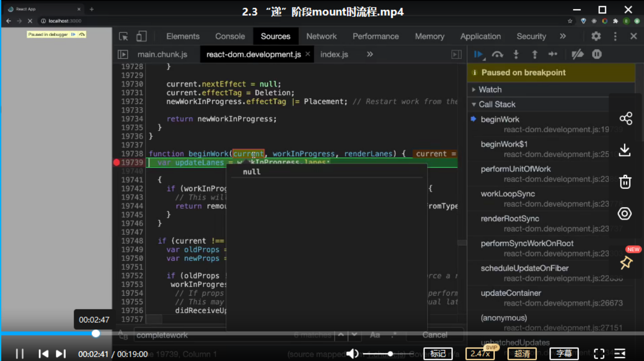The width and height of the screenshot is (644, 361).
Task: Click the download icon on video player
Action: click(625, 150)
